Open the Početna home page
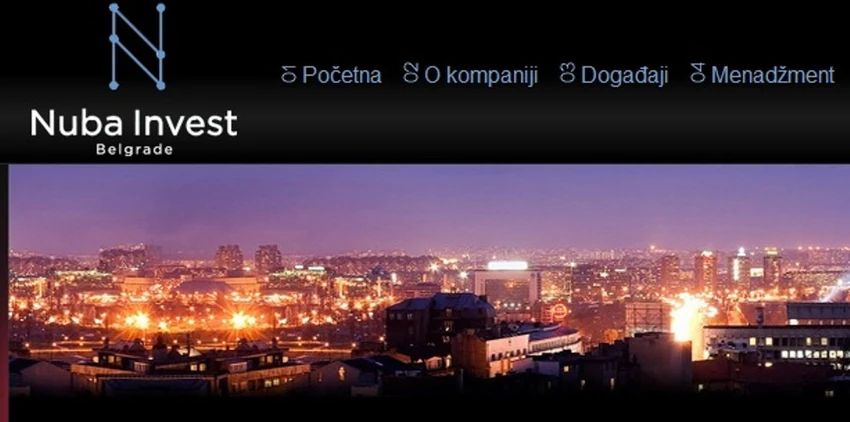The height and width of the screenshot is (422, 850). pos(342,74)
